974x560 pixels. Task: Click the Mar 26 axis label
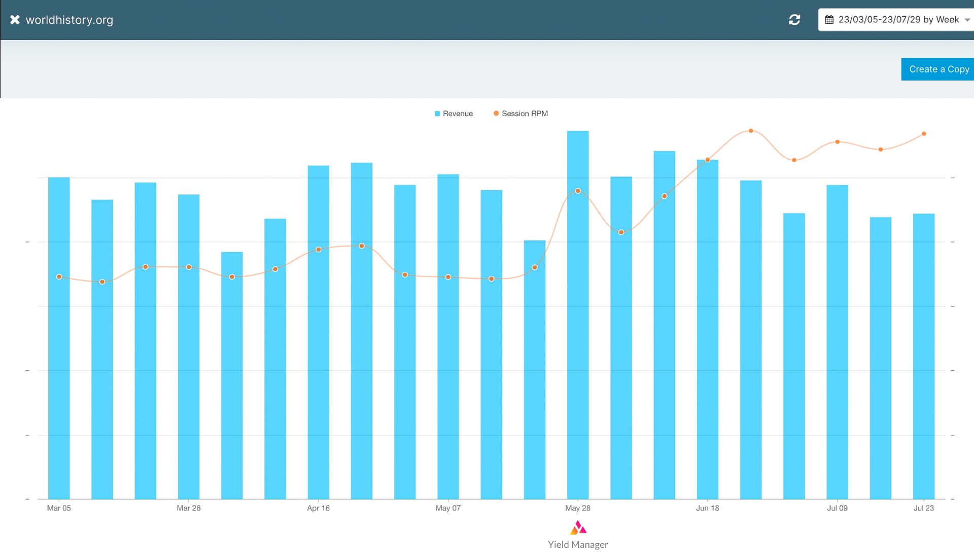pos(189,508)
